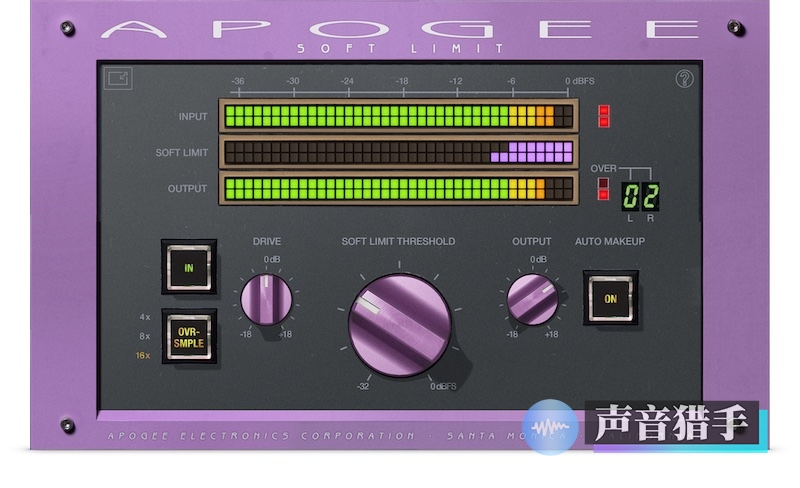Click the 16x oversampling label
This screenshot has width=800, height=488.
143,355
